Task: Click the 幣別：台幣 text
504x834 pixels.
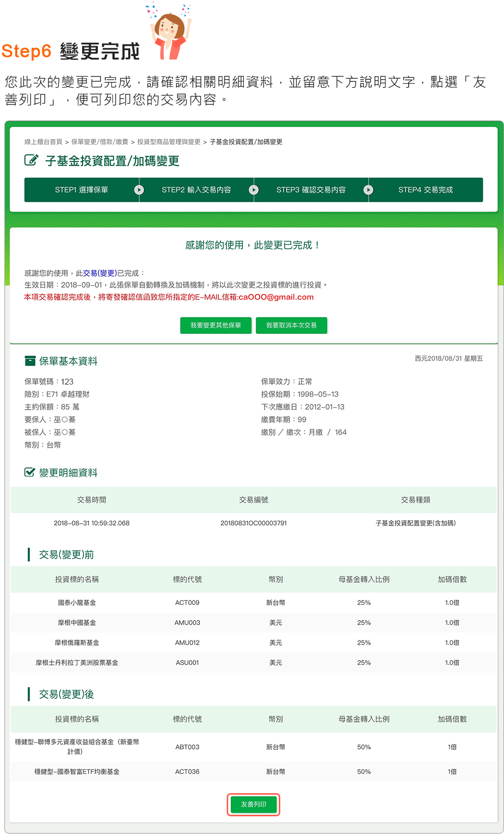Action: 43,445
